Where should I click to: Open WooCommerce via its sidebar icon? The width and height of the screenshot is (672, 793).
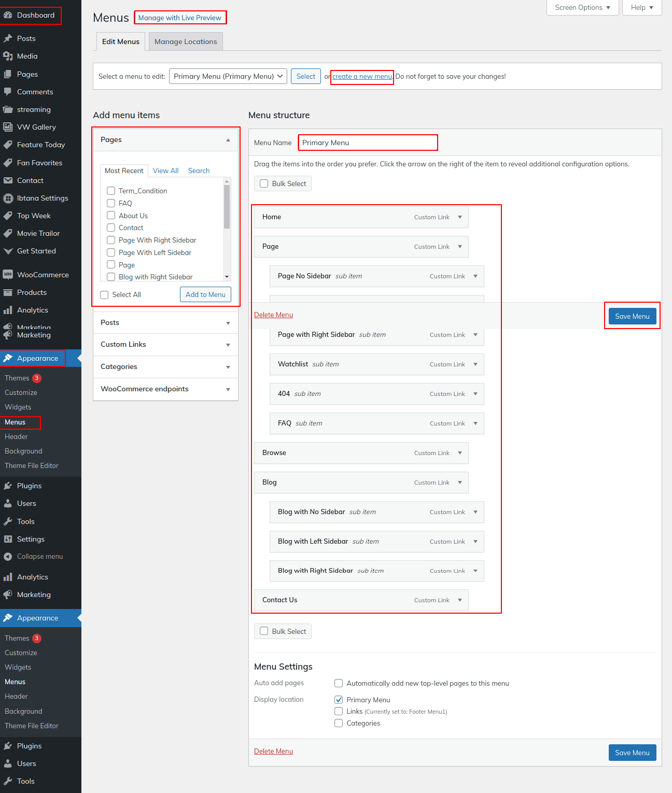click(8, 275)
